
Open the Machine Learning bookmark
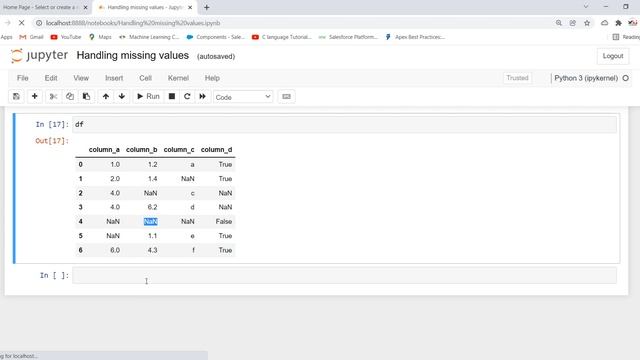click(x=149, y=37)
